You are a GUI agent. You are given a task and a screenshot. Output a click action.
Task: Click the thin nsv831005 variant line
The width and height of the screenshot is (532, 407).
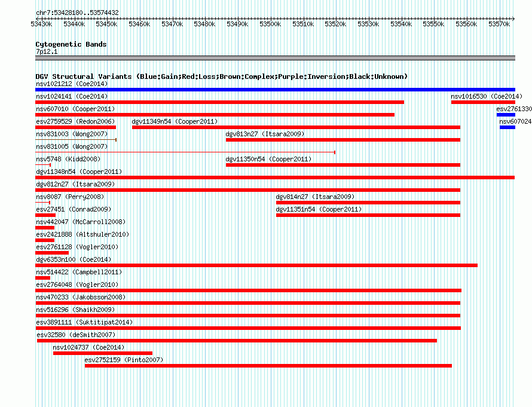tap(185, 152)
